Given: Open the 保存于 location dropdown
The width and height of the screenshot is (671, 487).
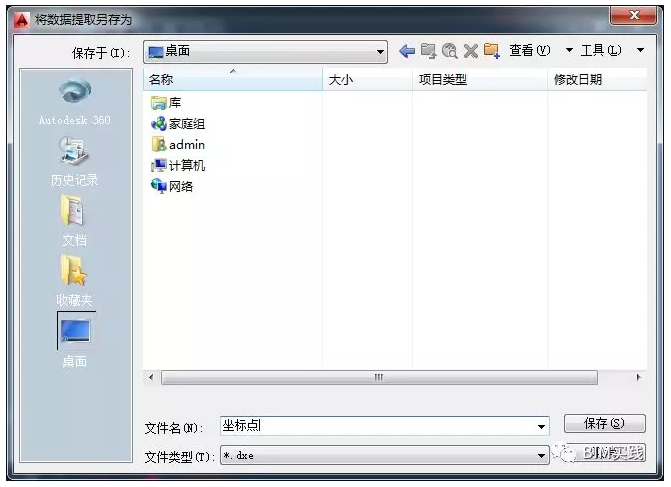Looking at the screenshot, I should 265,52.
